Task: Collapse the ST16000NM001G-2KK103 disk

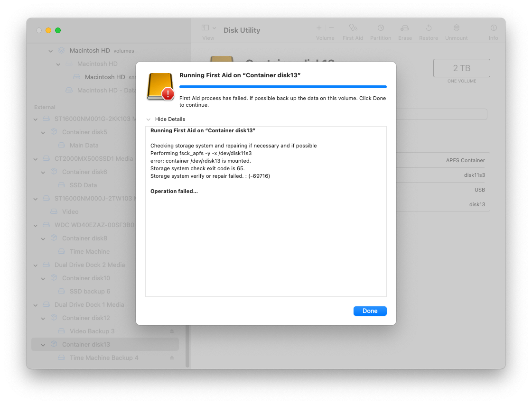Action: [x=36, y=119]
